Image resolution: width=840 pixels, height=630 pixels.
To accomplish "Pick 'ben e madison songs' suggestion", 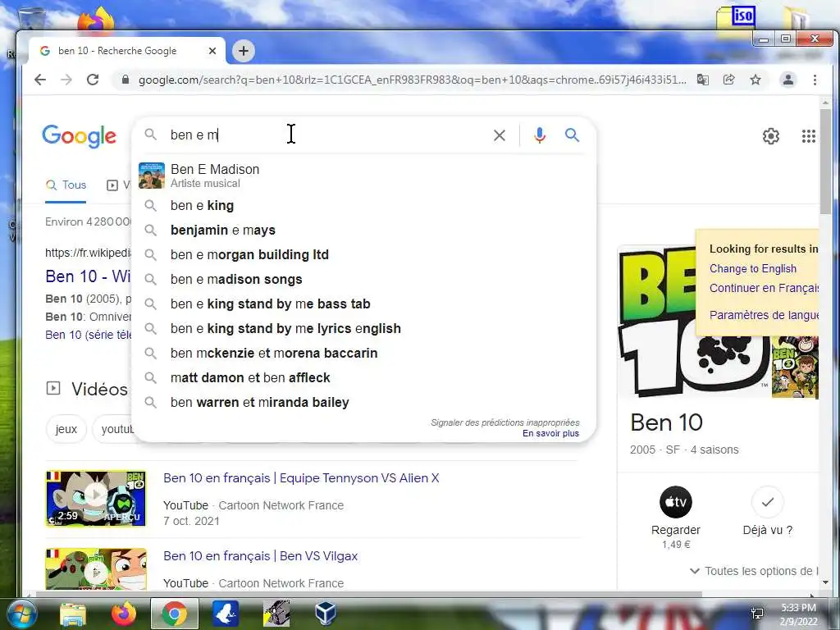I will coord(363,280).
